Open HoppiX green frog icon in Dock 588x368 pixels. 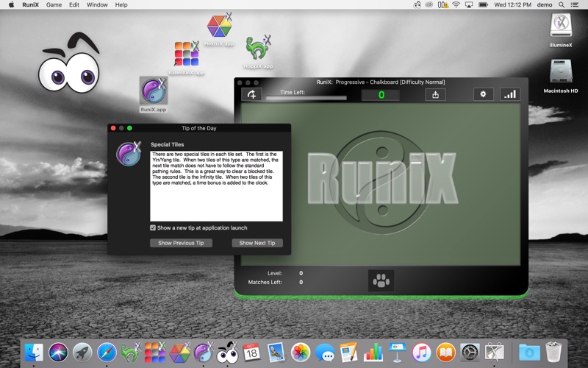131,353
